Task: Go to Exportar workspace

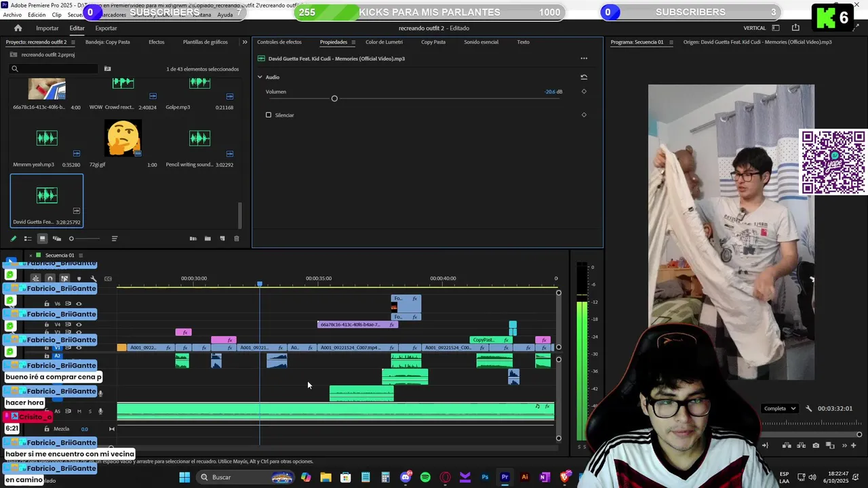Action: [x=106, y=28]
